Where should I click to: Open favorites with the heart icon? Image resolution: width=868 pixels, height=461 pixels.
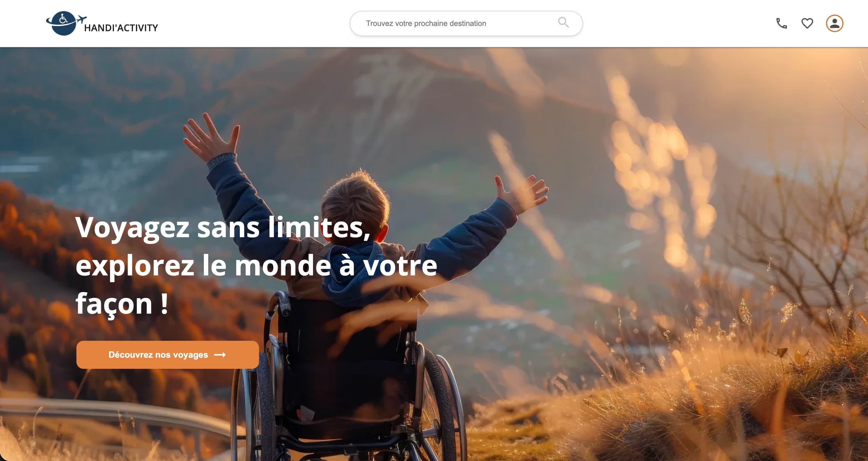[x=807, y=23]
